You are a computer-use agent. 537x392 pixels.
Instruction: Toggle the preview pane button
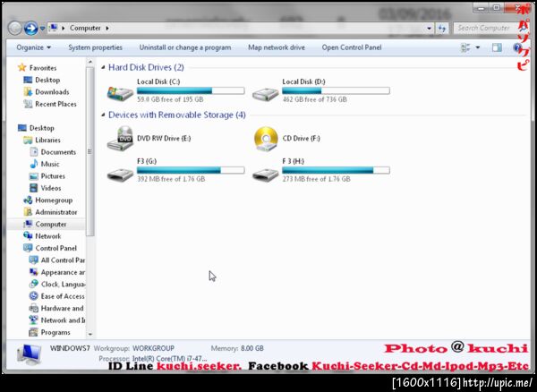pyautogui.click(x=497, y=47)
